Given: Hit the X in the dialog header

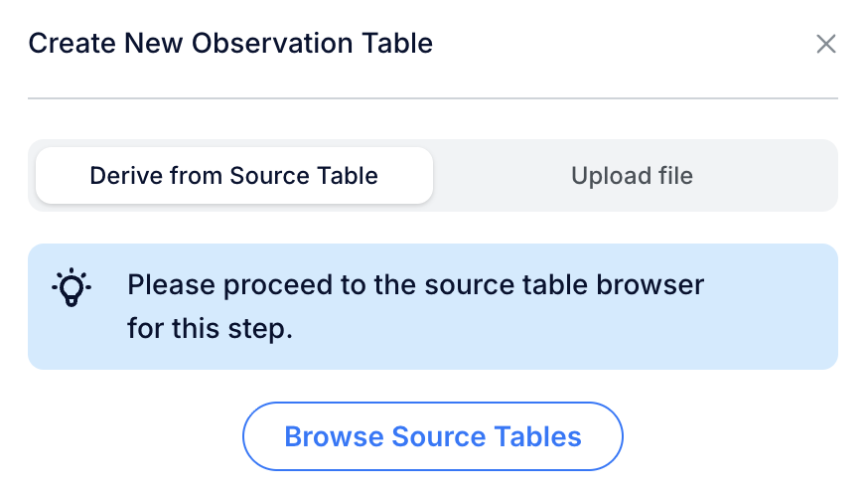Looking at the screenshot, I should click(825, 44).
